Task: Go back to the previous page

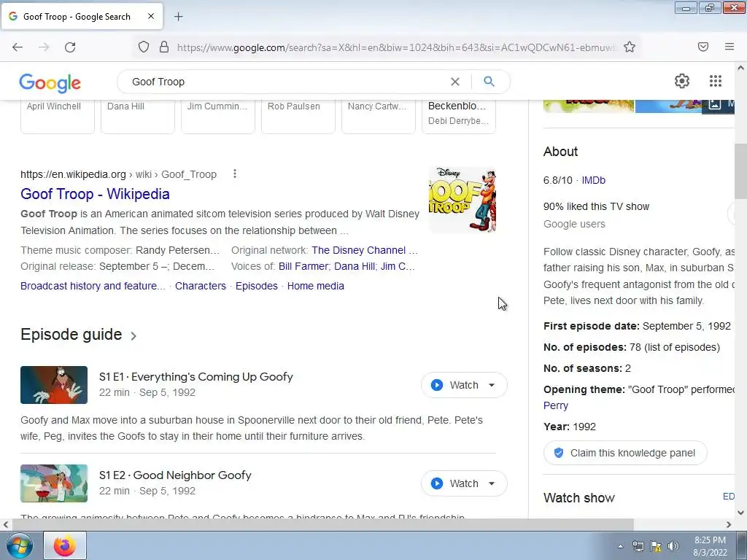Action: coord(18,47)
